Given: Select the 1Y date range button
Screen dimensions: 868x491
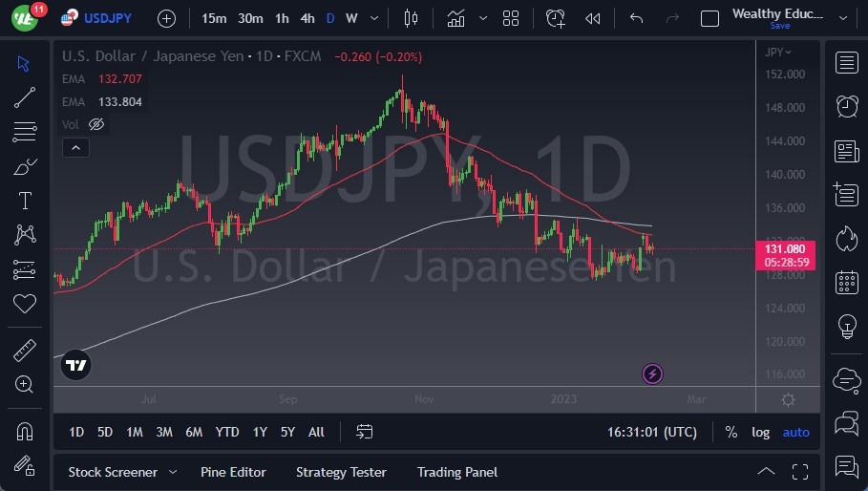Looking at the screenshot, I should pyautogui.click(x=260, y=432).
